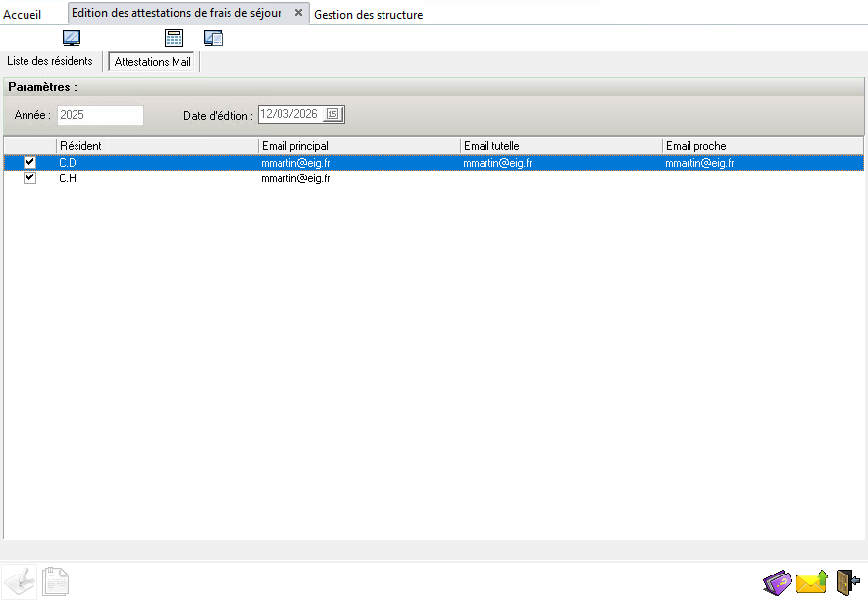Viewport: 868px width, 600px height.
Task: Switch to the Liste des résidents tab
Action: (50, 61)
